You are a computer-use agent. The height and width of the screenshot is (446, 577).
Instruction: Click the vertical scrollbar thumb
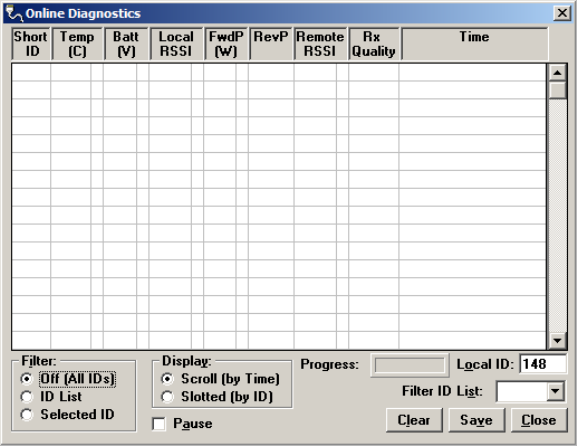tap(557, 90)
